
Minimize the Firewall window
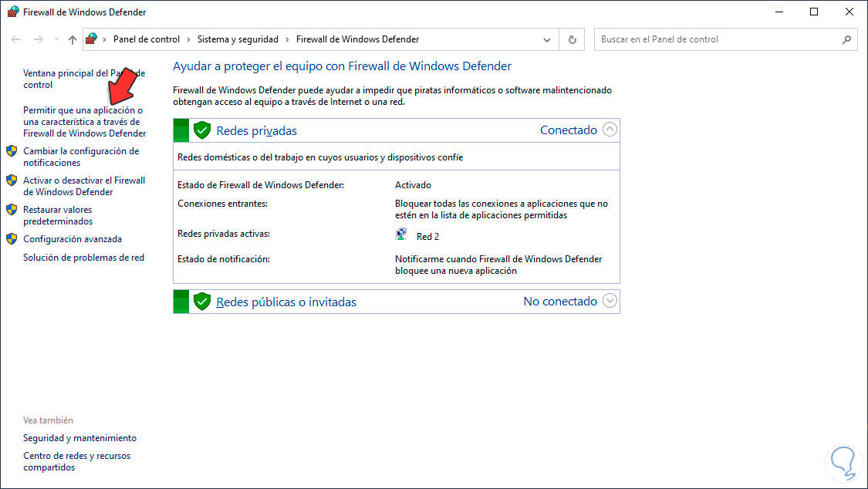[x=779, y=12]
